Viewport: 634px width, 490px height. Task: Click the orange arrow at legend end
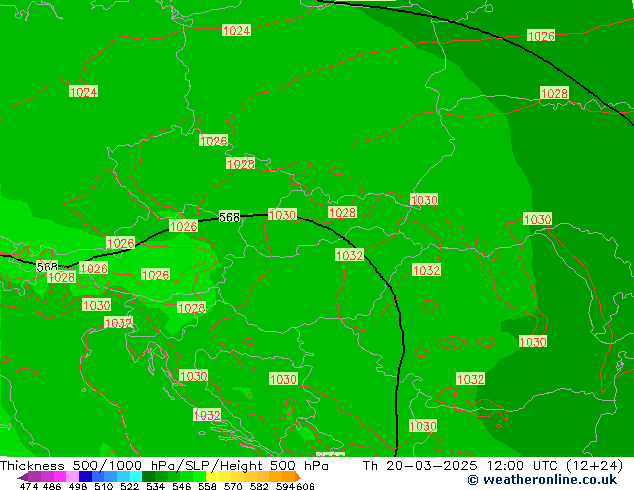tap(298, 477)
